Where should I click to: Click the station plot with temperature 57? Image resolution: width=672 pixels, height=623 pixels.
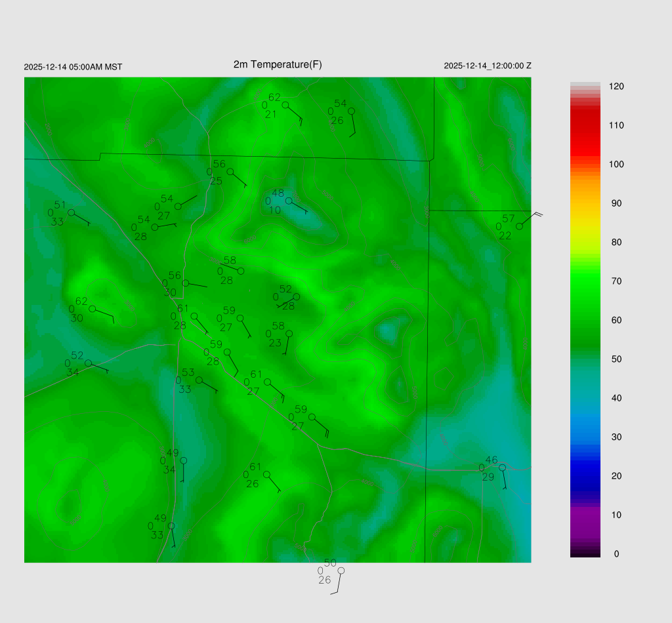[519, 226]
